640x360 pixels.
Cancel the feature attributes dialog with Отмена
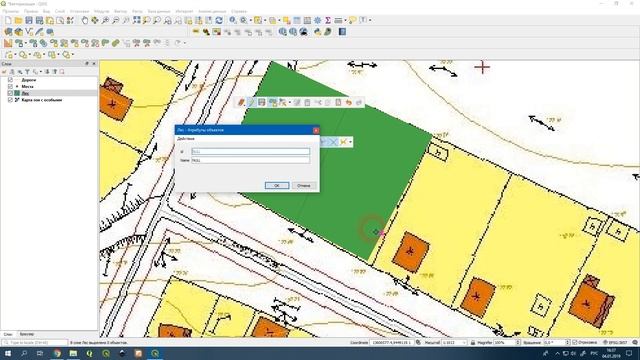coord(303,186)
